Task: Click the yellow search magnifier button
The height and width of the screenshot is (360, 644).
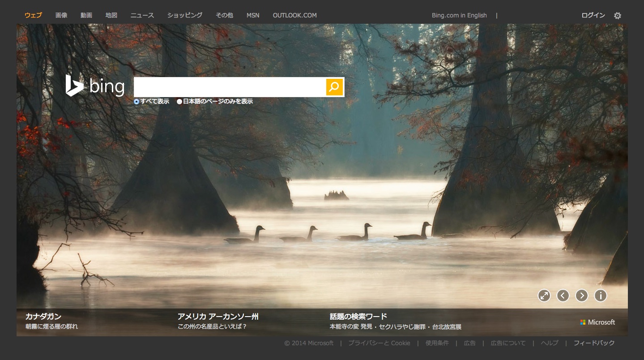Action: point(334,87)
